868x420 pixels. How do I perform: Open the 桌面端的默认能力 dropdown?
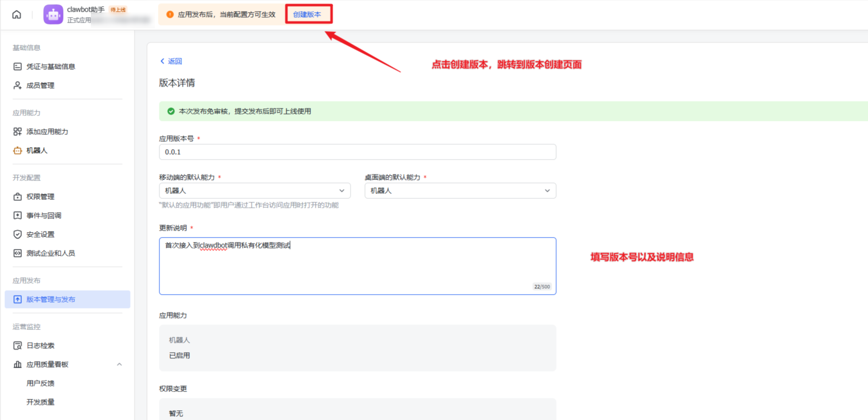(x=460, y=191)
